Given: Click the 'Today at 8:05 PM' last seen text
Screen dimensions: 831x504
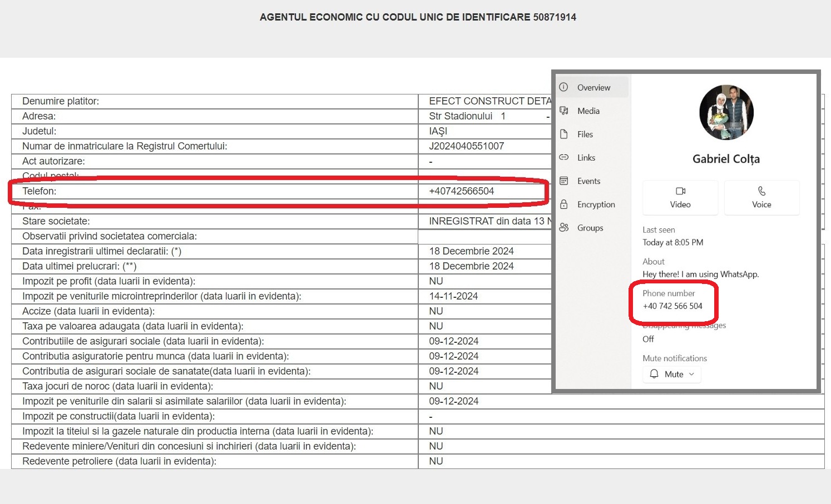Looking at the screenshot, I should (x=673, y=242).
